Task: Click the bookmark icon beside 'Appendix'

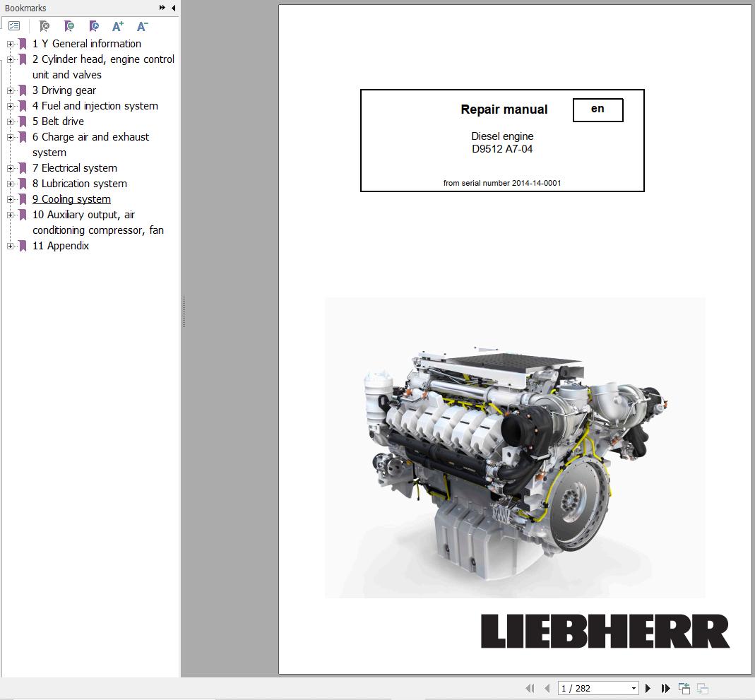Action: pos(22,246)
